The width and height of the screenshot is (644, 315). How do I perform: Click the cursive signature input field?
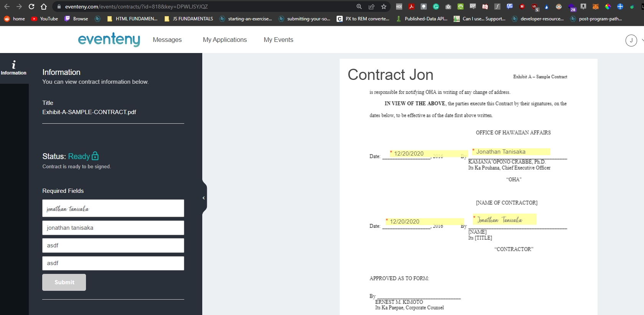coord(113,209)
